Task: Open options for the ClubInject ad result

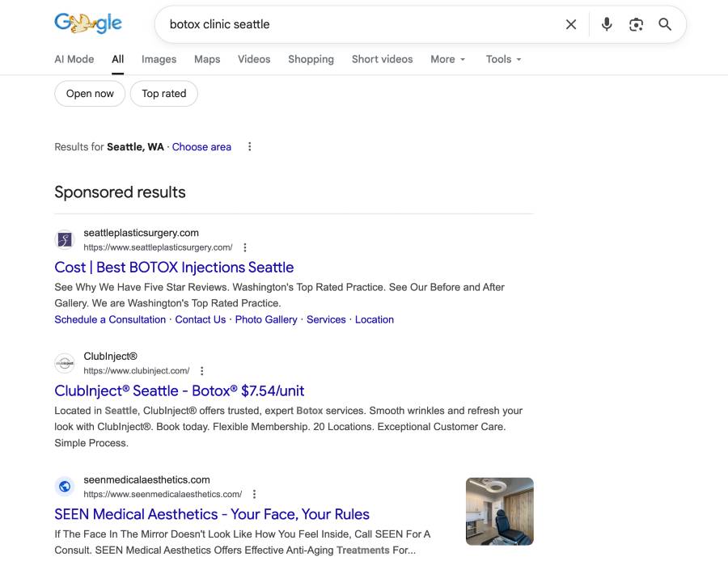Action: 201,370
